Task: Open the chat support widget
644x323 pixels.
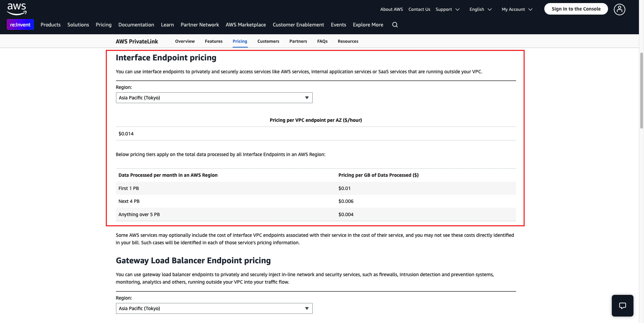Action: pyautogui.click(x=622, y=306)
